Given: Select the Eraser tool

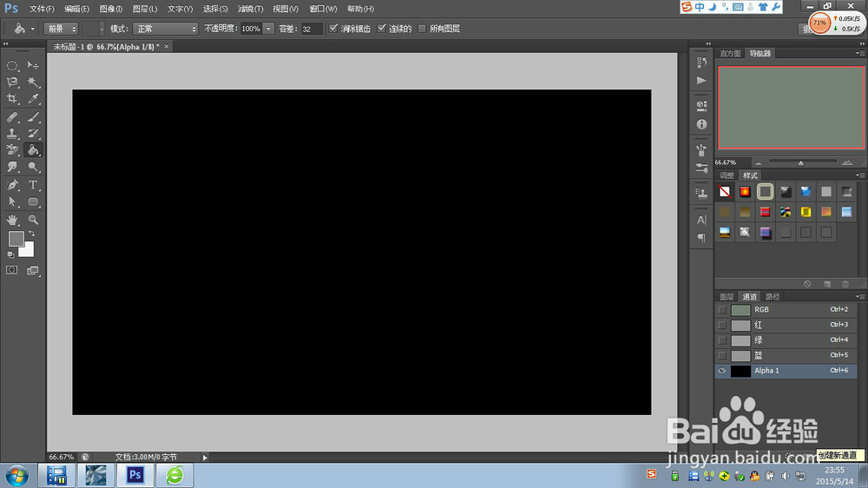Looking at the screenshot, I should point(12,150).
